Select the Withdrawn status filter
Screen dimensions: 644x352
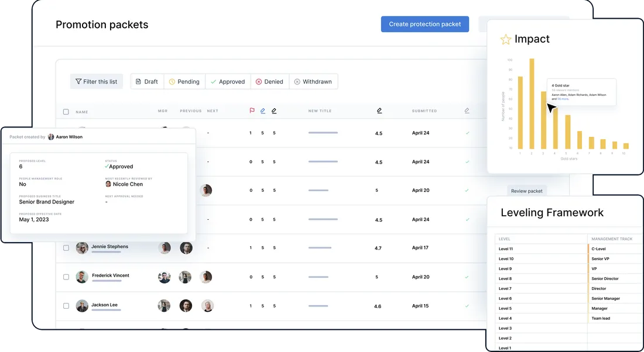tap(314, 81)
